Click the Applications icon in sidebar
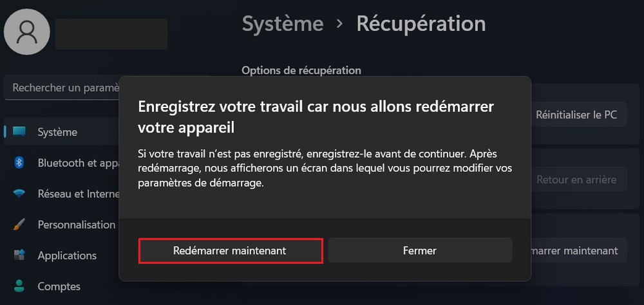Screen dimensions: 644x305 (x=19, y=255)
